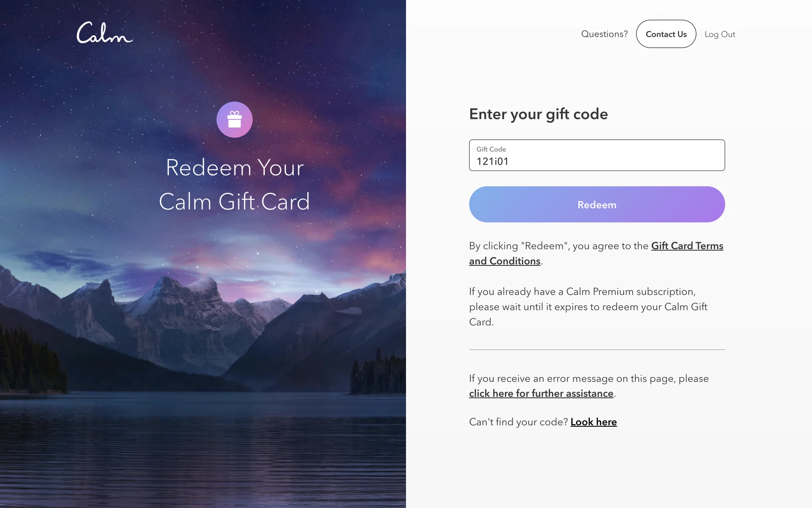
Task: Redeem the entered gift code
Action: [x=597, y=204]
